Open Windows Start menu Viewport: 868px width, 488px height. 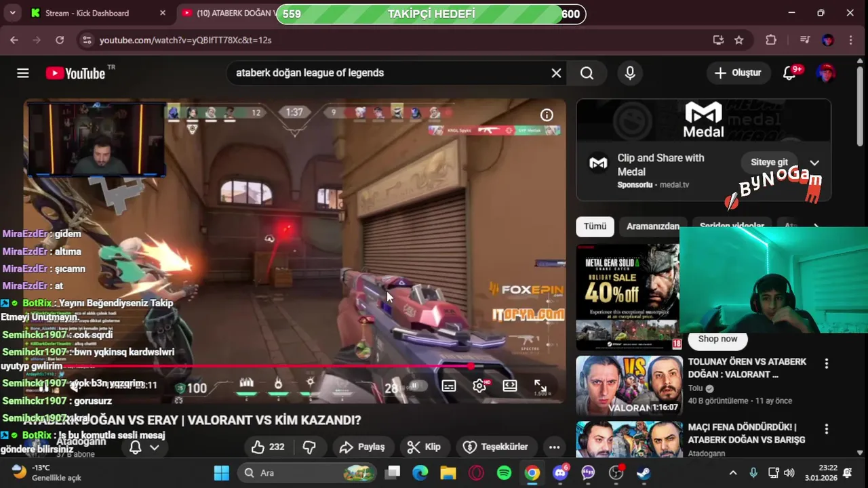[221, 472]
